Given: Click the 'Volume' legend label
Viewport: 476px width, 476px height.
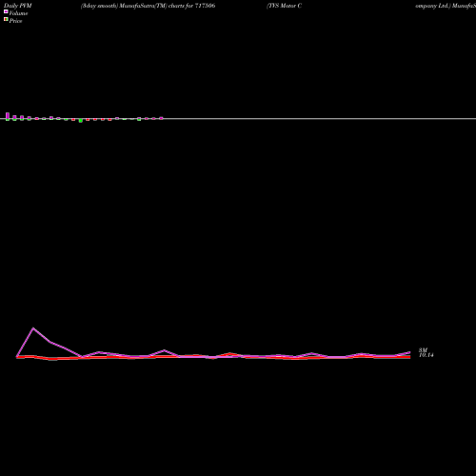Looking at the screenshot, I should tap(18, 13).
